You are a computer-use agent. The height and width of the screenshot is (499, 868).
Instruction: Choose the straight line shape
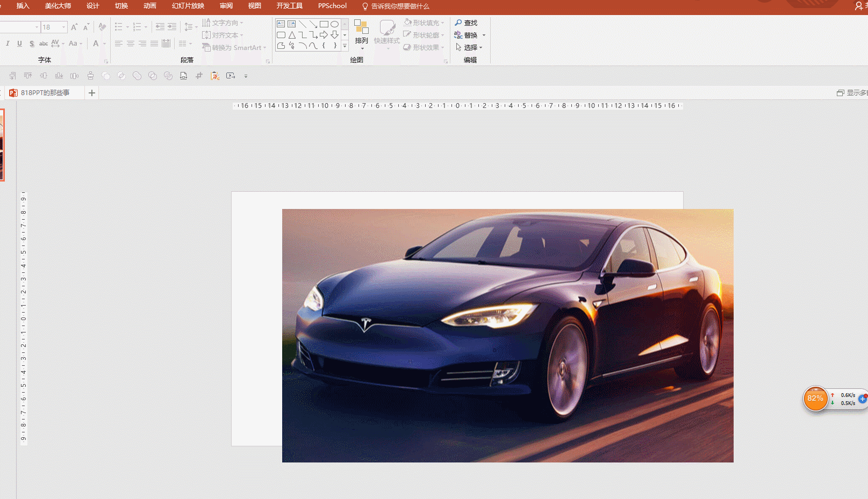click(303, 24)
